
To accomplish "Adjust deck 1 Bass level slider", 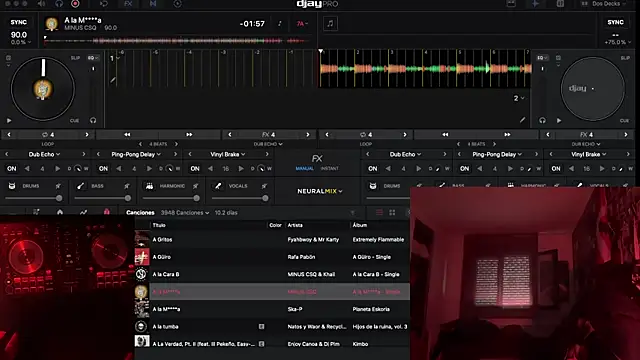I will (102, 198).
